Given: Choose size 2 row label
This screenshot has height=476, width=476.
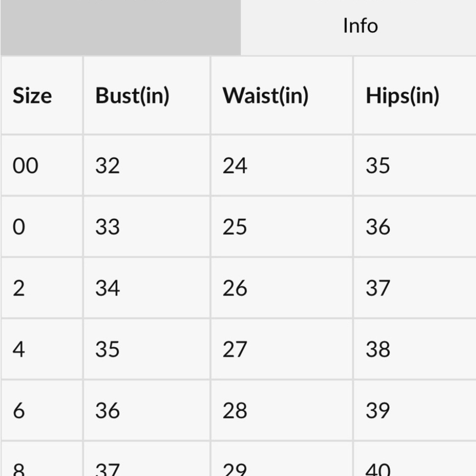Looking at the screenshot, I should 42,288.
